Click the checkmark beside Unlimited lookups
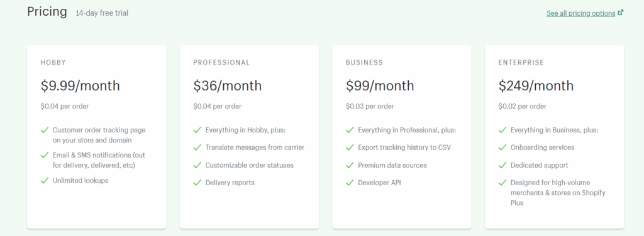 click(45, 180)
